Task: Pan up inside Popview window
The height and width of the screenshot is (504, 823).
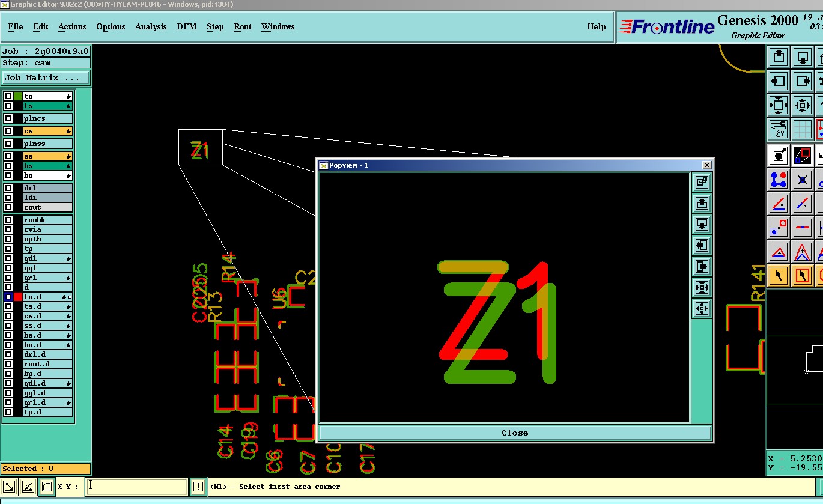Action: click(702, 203)
